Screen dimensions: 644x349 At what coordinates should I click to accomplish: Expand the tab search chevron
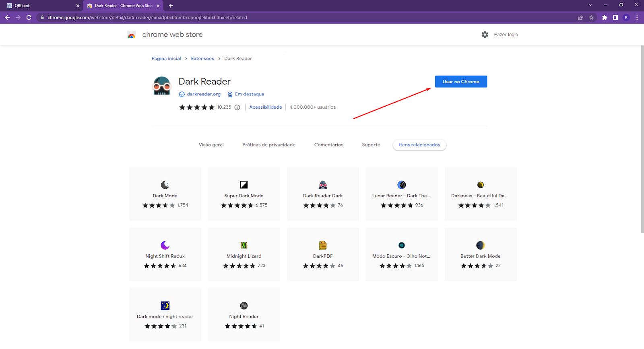pos(590,5)
